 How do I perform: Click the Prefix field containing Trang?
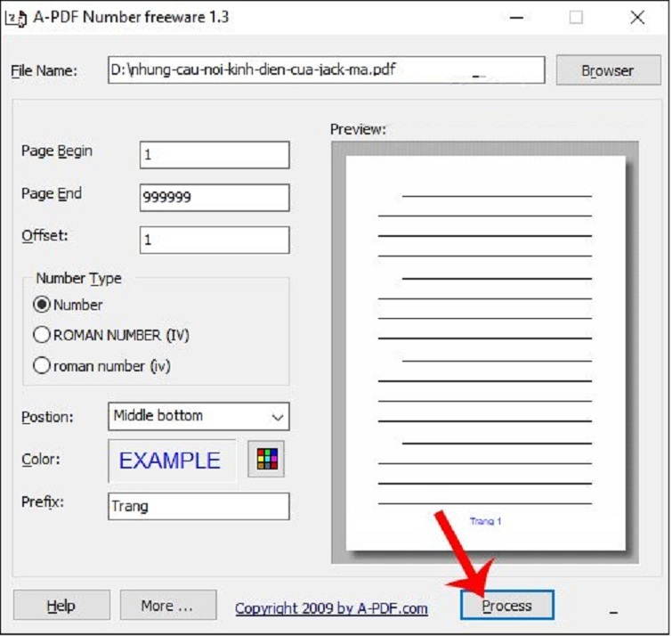[198, 506]
